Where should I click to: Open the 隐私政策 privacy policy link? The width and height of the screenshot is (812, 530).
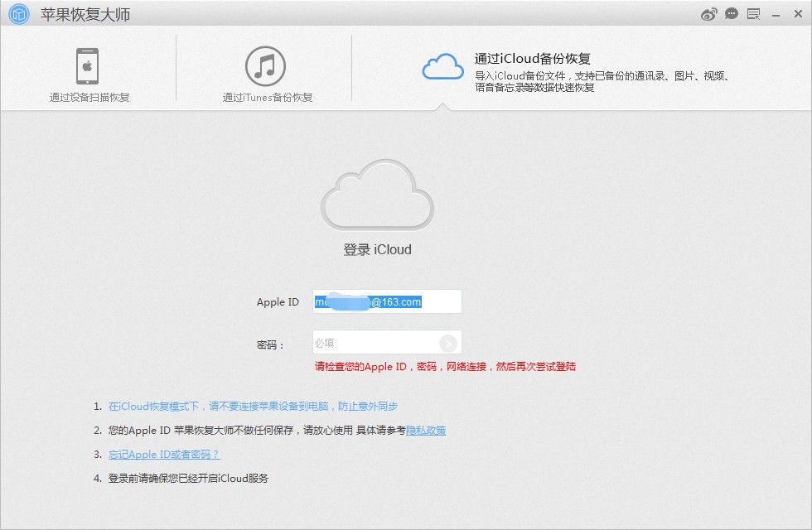pyautogui.click(x=426, y=431)
